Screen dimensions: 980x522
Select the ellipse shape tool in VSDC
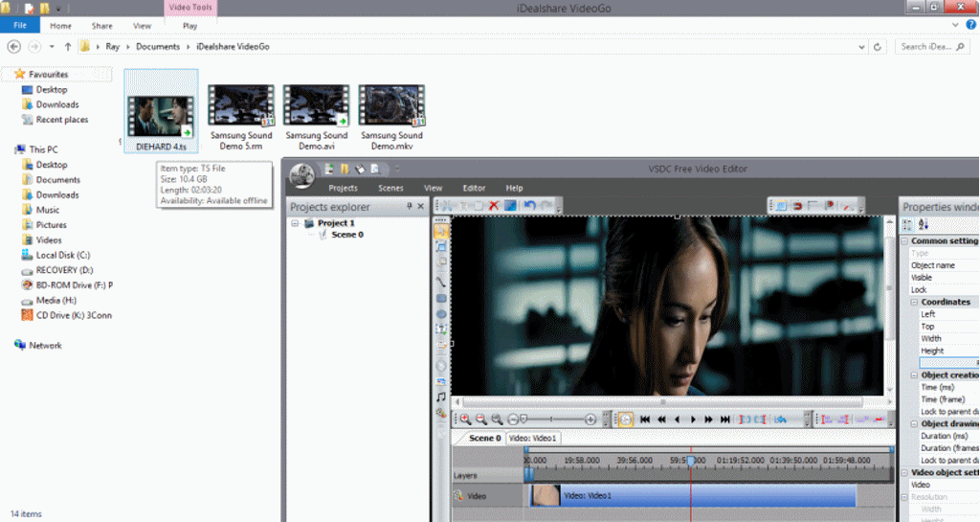441,314
